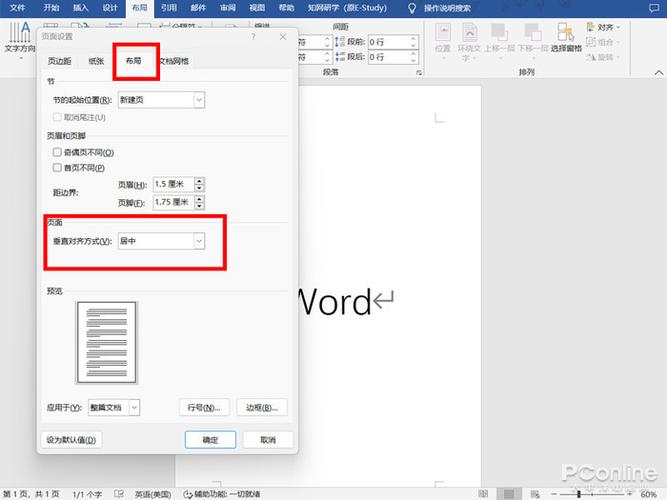The image size is (667, 500).
Task: Open the 视图 (View) ribbon tab
Action: [257, 8]
